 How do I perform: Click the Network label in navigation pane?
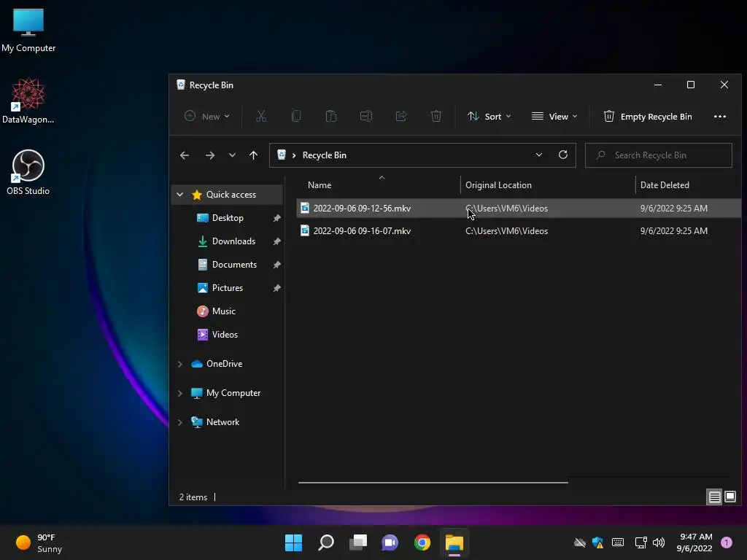(x=222, y=422)
